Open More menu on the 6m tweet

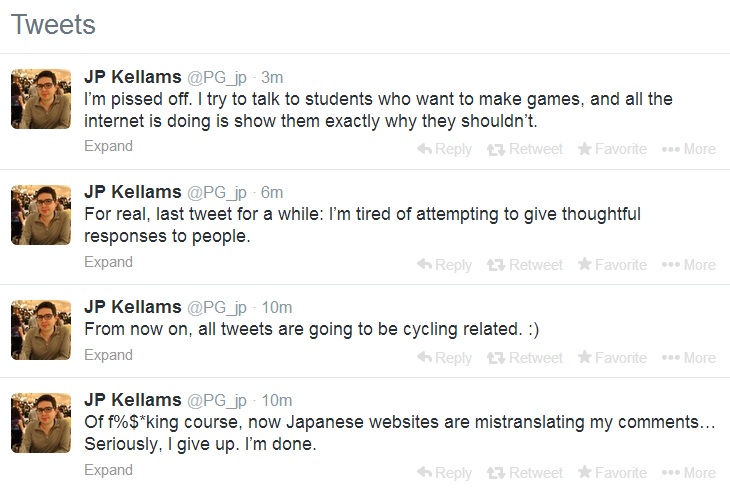pyautogui.click(x=688, y=265)
